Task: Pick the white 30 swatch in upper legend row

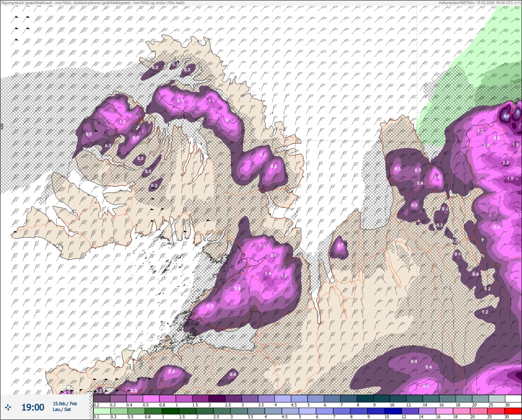Action: coord(513,398)
